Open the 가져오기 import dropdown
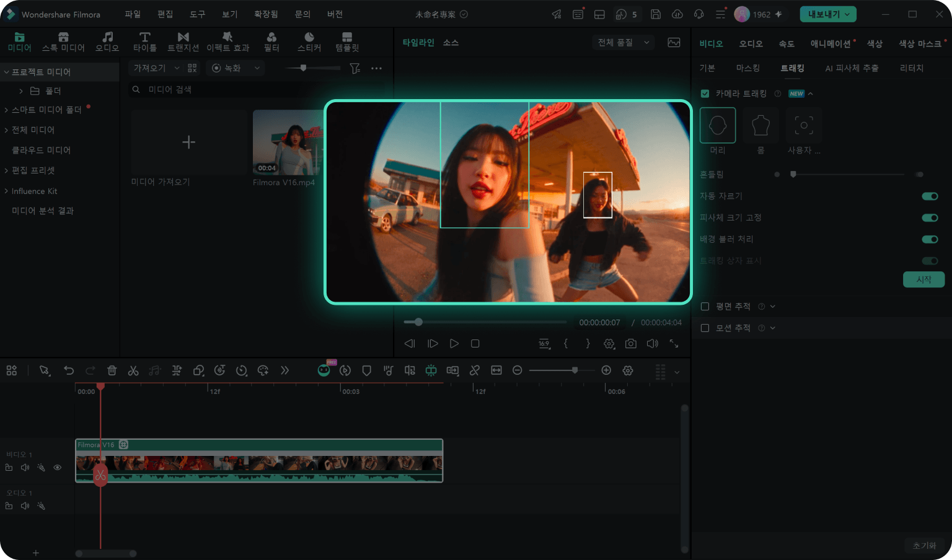This screenshot has height=560, width=952. 157,68
